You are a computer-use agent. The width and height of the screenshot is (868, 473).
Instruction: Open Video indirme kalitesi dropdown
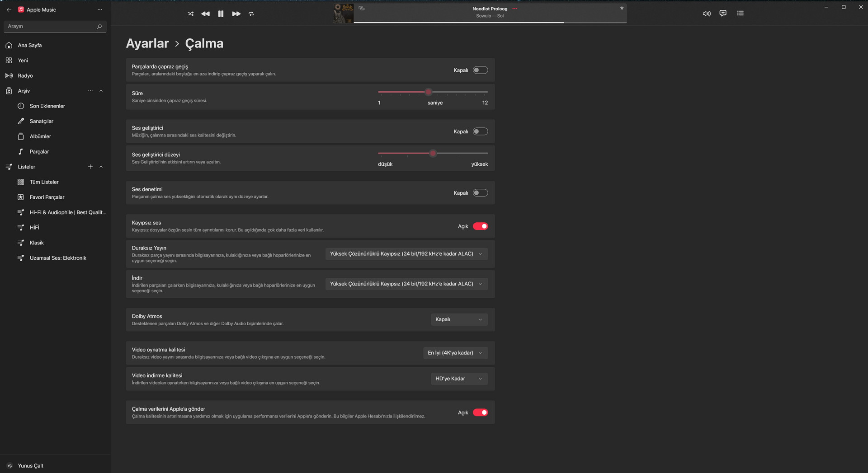(x=459, y=379)
